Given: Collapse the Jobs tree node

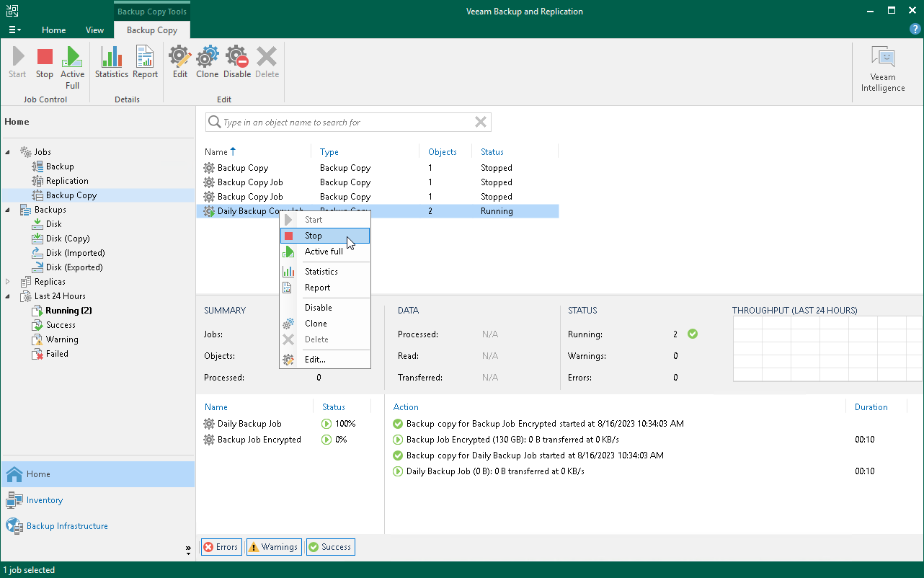Looking at the screenshot, I should (6, 151).
